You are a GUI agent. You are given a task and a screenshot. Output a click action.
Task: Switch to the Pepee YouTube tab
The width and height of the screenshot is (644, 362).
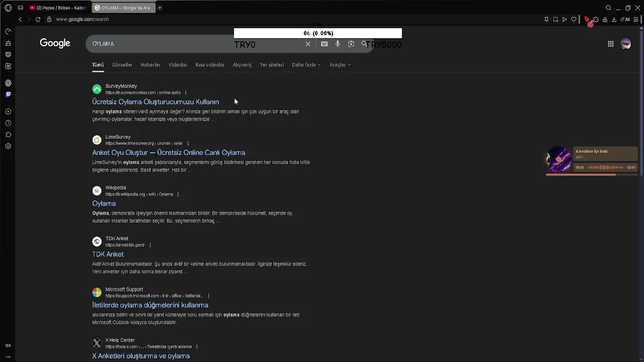click(58, 8)
